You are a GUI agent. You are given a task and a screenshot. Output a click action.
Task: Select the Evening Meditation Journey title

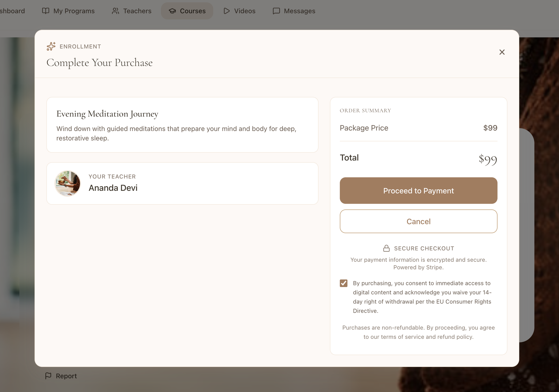pos(107,114)
